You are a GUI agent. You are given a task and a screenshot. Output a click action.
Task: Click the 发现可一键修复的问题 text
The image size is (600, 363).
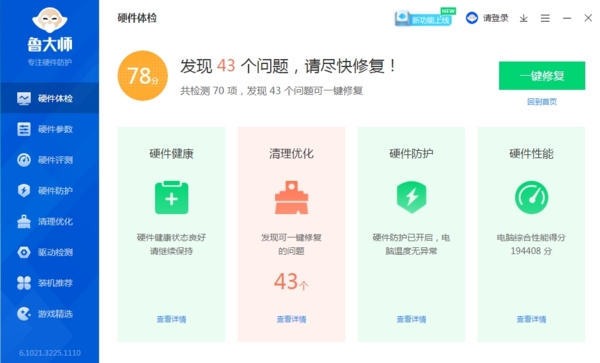292,244
